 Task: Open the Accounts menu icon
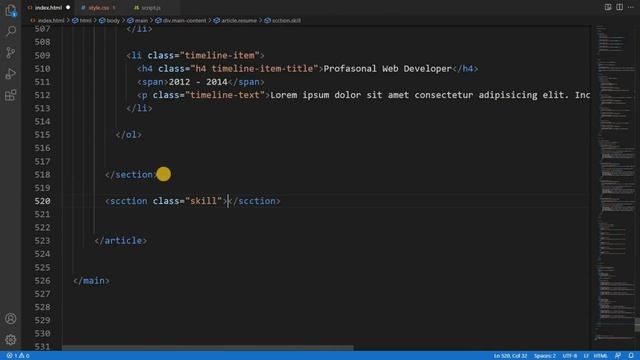point(11,318)
